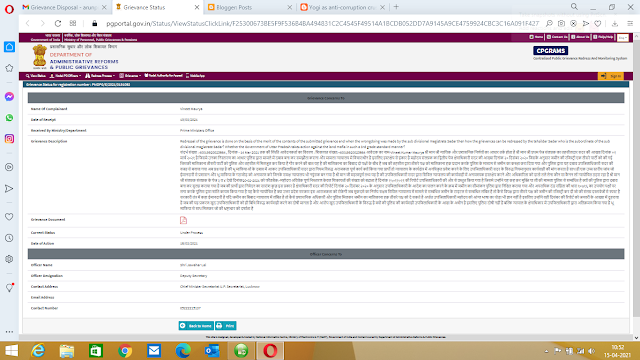The image size is (640, 360).
Task: Open grievance document PDF icon
Action: (x=183, y=220)
